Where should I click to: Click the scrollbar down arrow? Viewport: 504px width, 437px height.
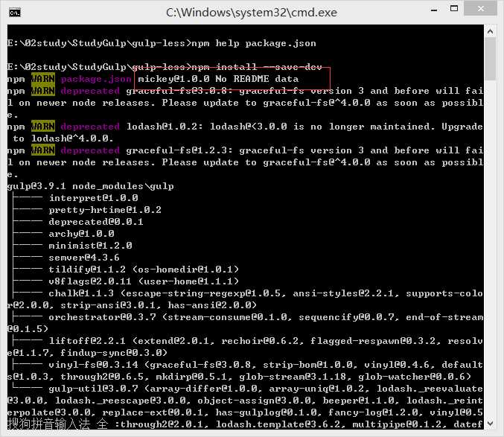[x=490, y=423]
